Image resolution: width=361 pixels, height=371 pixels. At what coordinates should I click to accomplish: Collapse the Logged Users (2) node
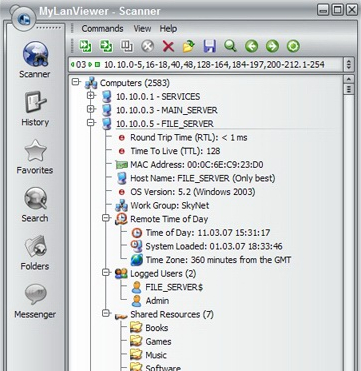106,273
